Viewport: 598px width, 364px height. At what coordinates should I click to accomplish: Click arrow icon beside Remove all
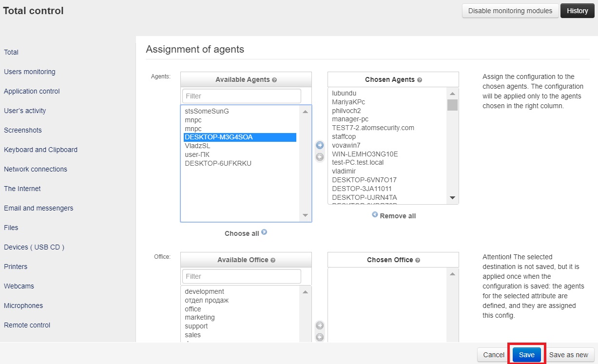pos(375,214)
